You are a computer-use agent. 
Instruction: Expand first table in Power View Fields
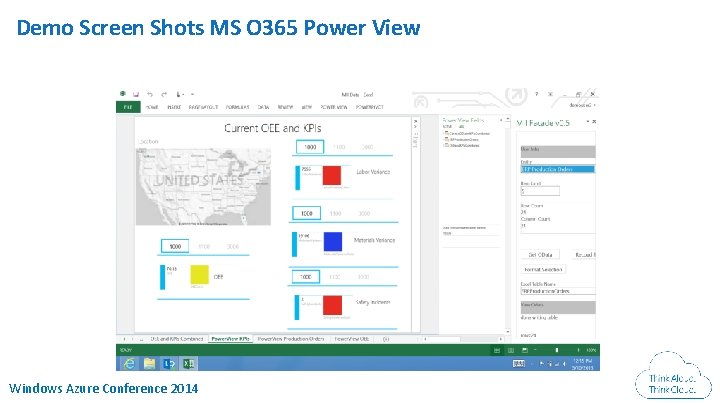446,133
